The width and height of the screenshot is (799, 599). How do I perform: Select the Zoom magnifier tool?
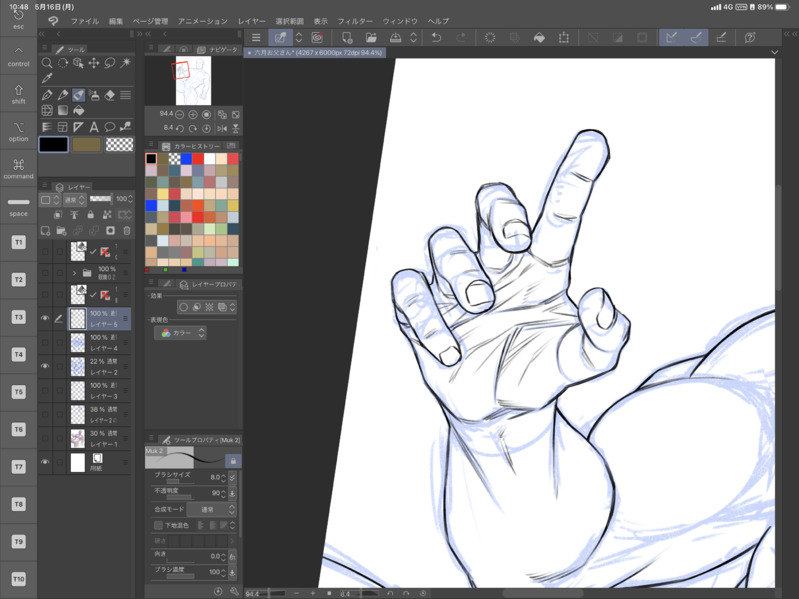[x=46, y=63]
